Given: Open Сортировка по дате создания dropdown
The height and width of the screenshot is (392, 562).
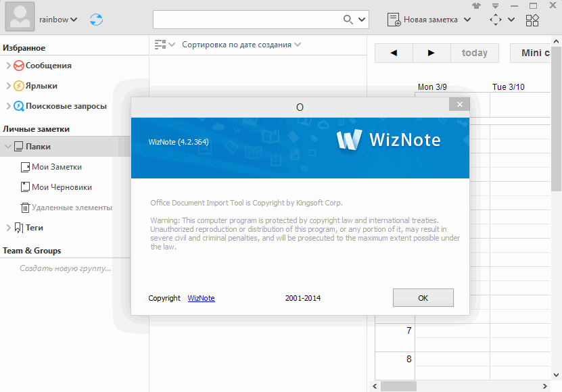Looking at the screenshot, I should [241, 45].
